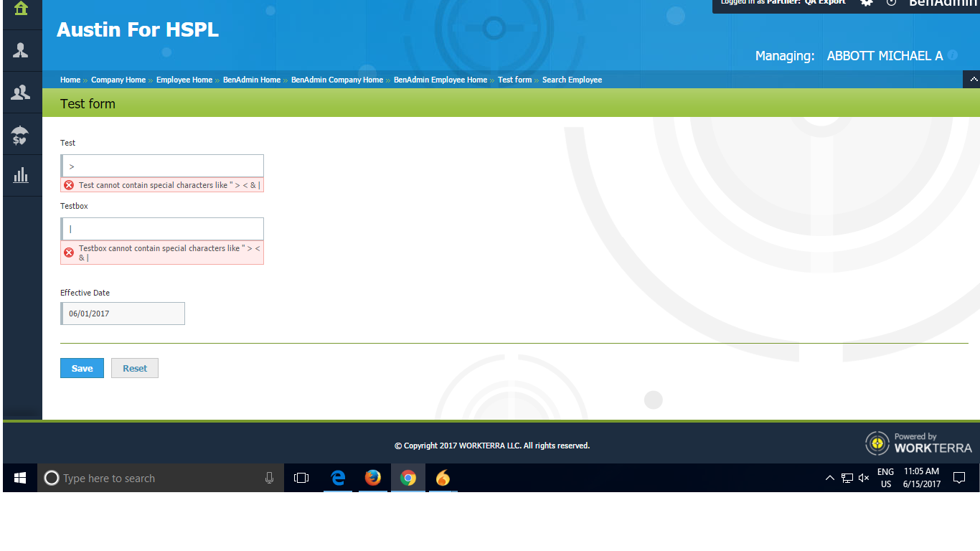The image size is (980, 551).
Task: Click the copyright text in the footer
Action: 492,446
